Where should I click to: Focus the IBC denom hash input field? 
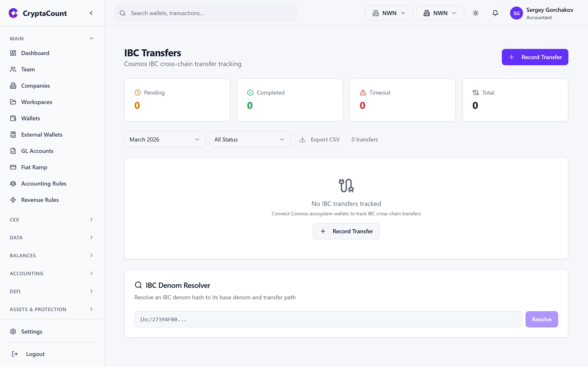coord(328,319)
